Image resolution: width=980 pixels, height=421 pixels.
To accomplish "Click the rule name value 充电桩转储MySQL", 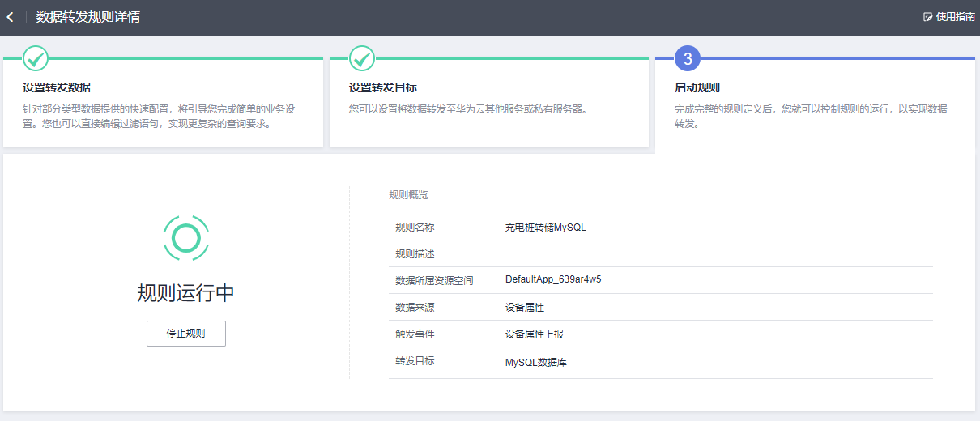I will (545, 228).
